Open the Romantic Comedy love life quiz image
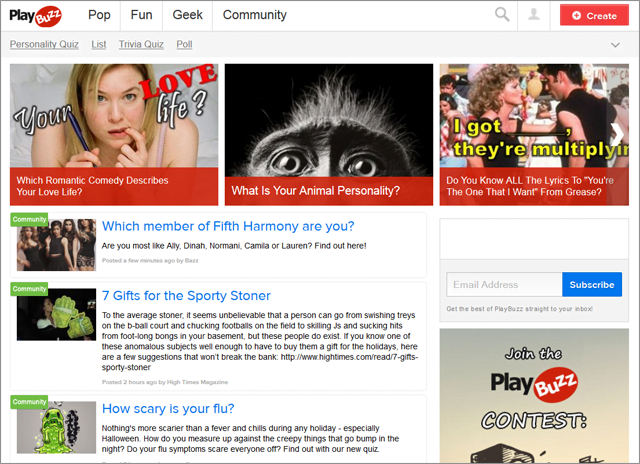This screenshot has width=640, height=464. (x=114, y=115)
